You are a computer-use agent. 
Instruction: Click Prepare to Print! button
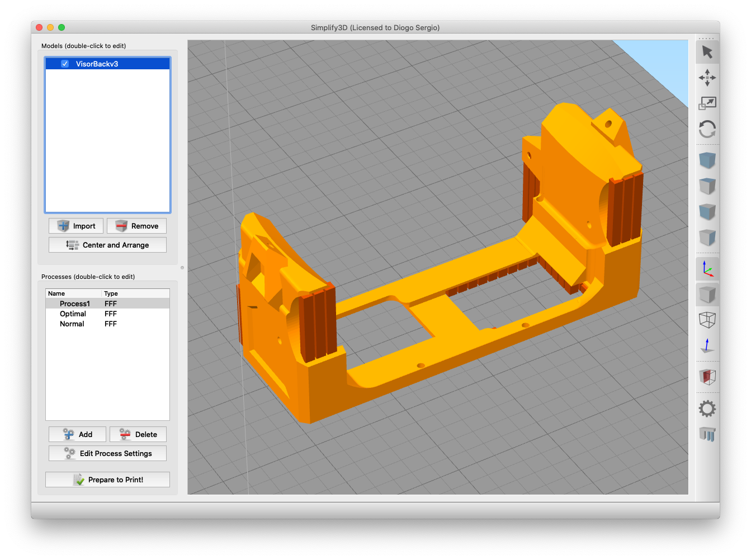point(107,480)
